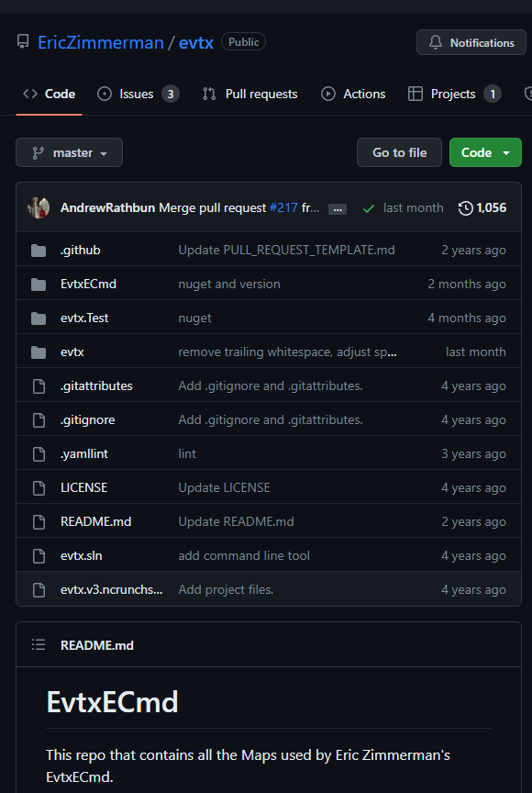
Task: Open the Pull requests tab
Action: point(250,94)
